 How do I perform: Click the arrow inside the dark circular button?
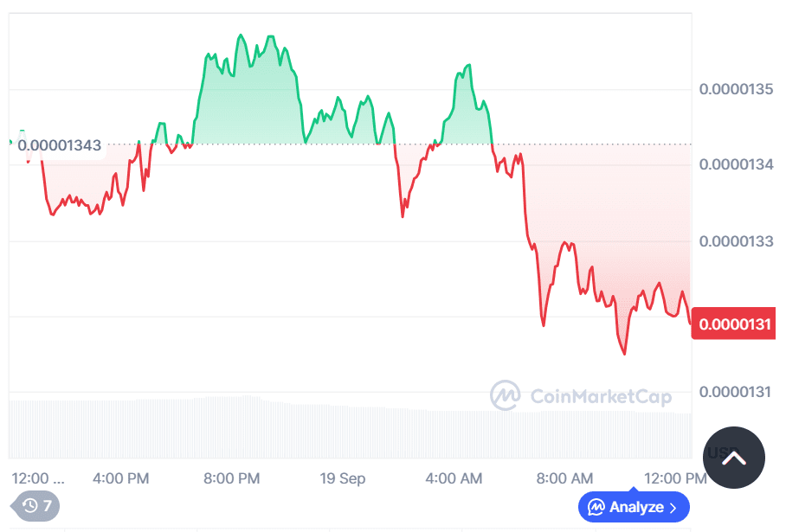733,458
